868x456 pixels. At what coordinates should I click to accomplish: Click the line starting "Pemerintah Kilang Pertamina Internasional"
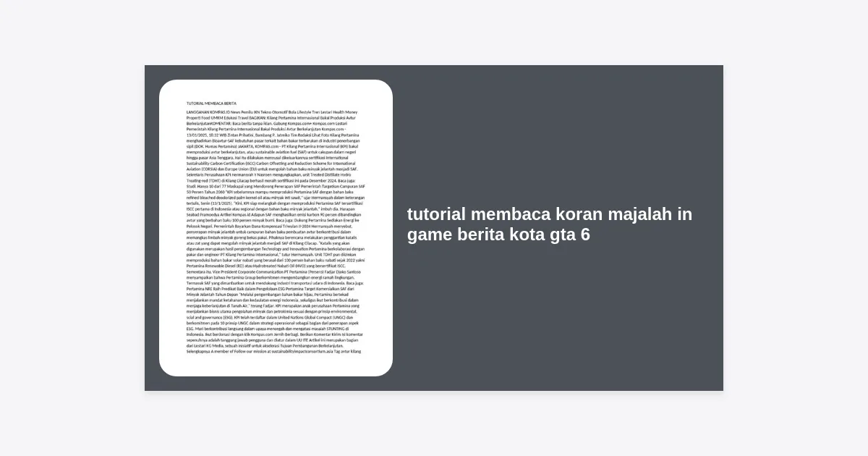click(x=266, y=129)
